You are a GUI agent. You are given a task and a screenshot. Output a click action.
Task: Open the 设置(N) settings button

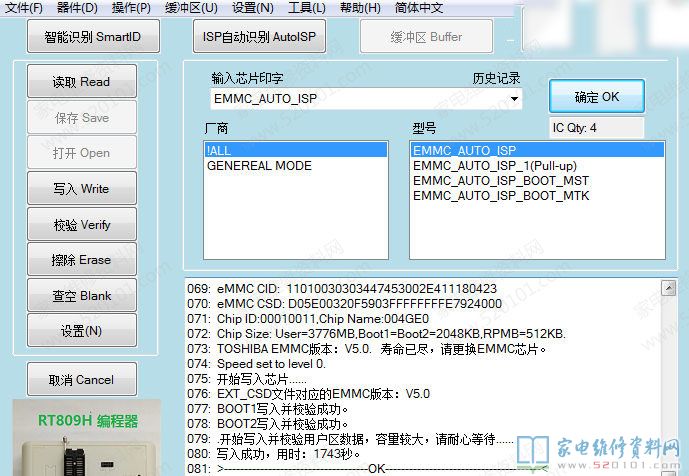click(82, 331)
